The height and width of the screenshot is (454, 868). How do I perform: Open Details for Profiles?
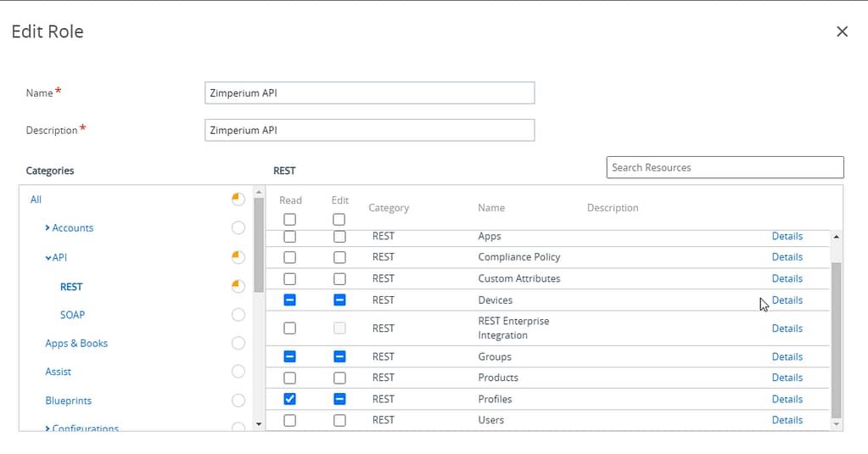787,399
